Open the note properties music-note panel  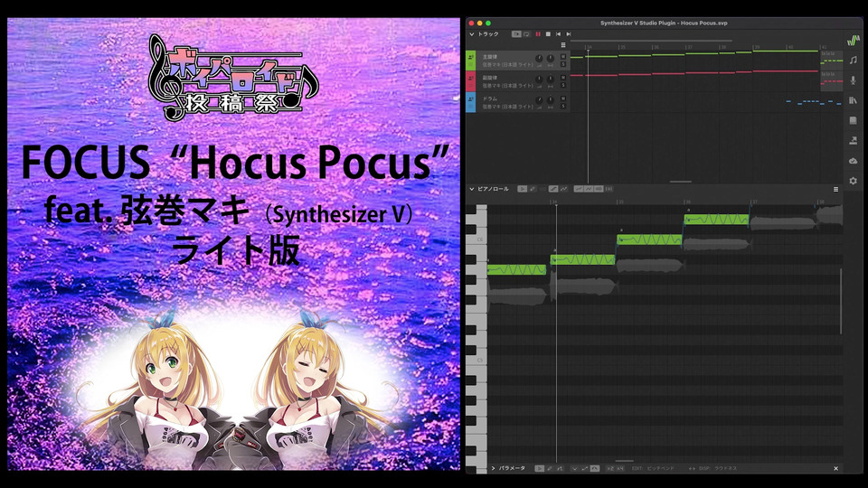click(853, 60)
